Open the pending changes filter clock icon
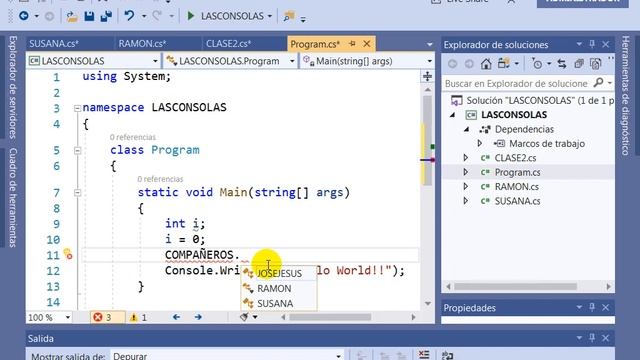Viewport: 640px width, 360px height. (x=536, y=64)
